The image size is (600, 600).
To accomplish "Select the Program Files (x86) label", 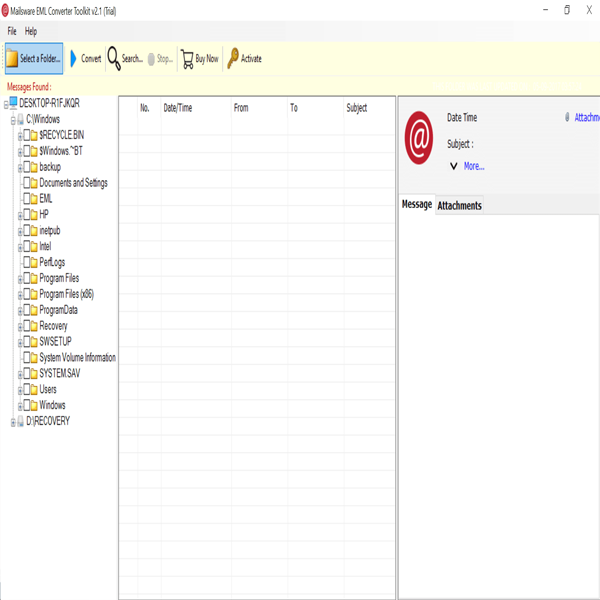I will pos(67,294).
